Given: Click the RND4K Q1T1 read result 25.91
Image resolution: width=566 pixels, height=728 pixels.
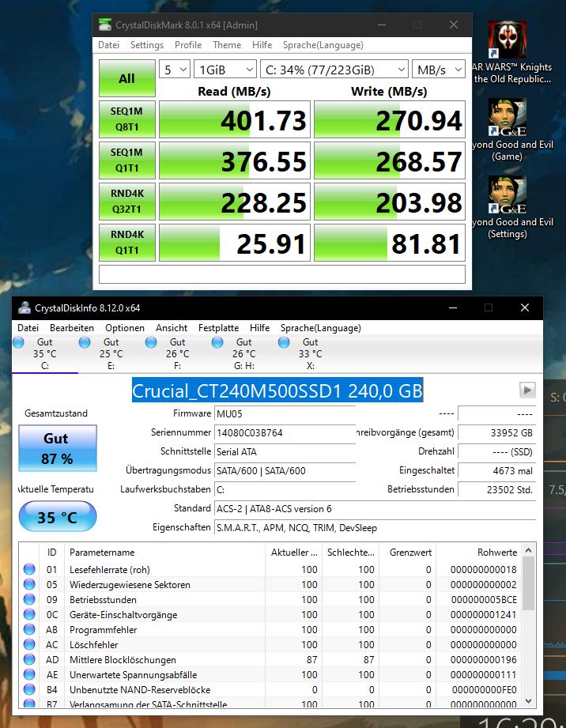Looking at the screenshot, I should pyautogui.click(x=235, y=243).
